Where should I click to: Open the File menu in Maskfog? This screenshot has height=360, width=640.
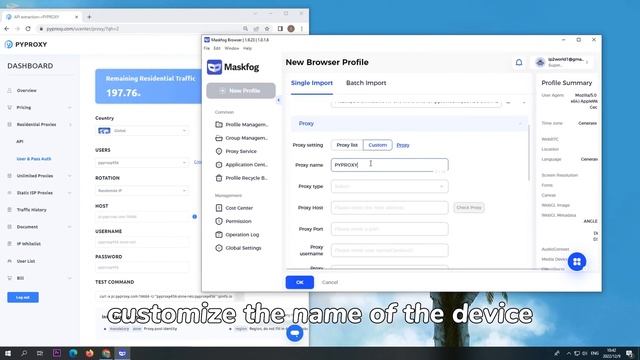pyautogui.click(x=207, y=48)
